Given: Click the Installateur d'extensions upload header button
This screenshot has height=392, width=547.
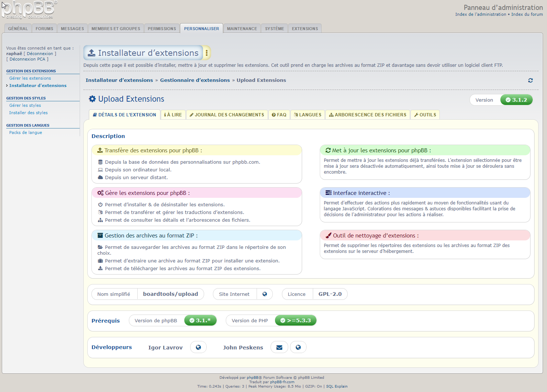Looking at the screenshot, I should [x=144, y=53].
